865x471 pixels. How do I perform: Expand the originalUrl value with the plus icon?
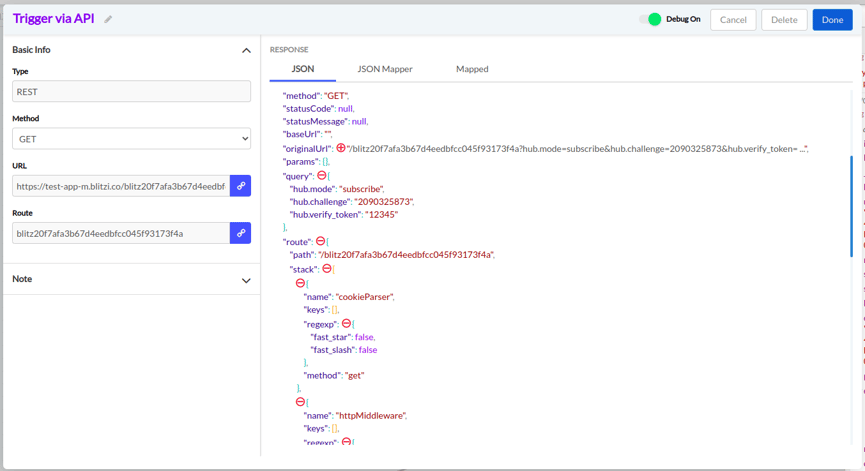[x=341, y=148]
